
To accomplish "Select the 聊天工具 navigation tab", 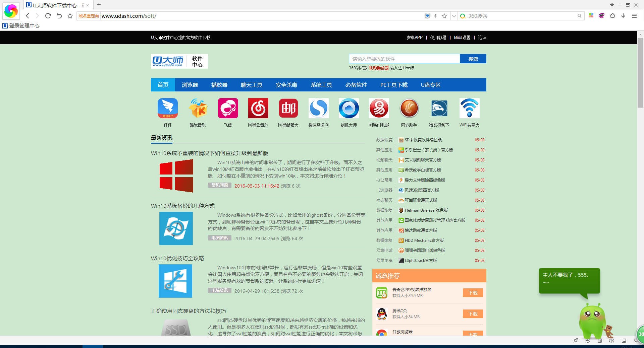I will point(252,85).
